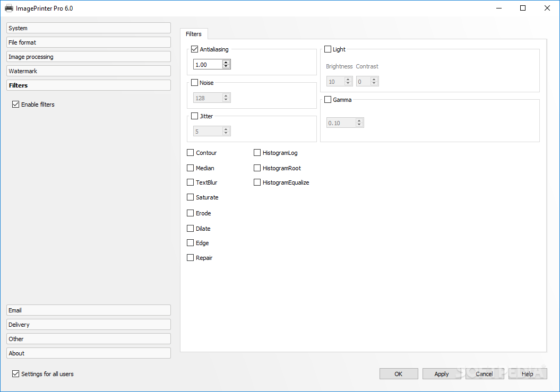Check the Edge filter

191,243
